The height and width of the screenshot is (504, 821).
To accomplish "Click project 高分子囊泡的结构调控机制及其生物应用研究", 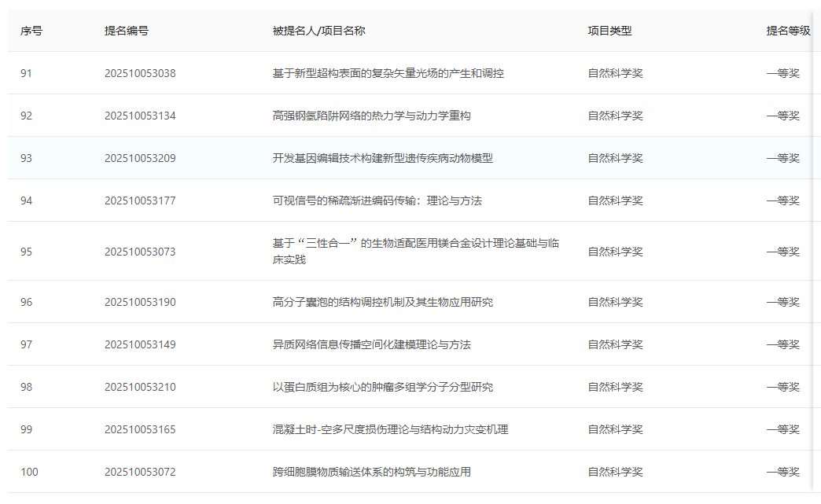I will 382,302.
